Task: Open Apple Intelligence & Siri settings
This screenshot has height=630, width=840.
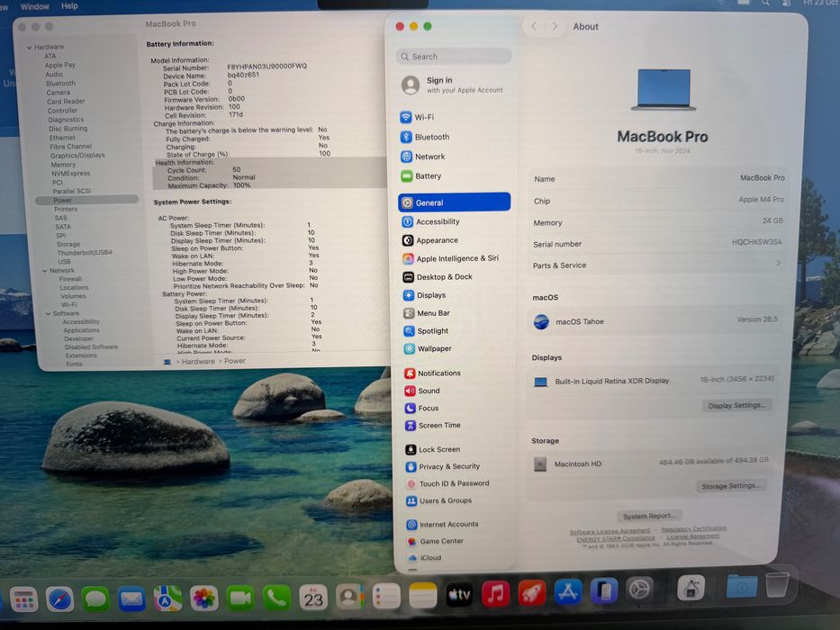Action: (450, 259)
